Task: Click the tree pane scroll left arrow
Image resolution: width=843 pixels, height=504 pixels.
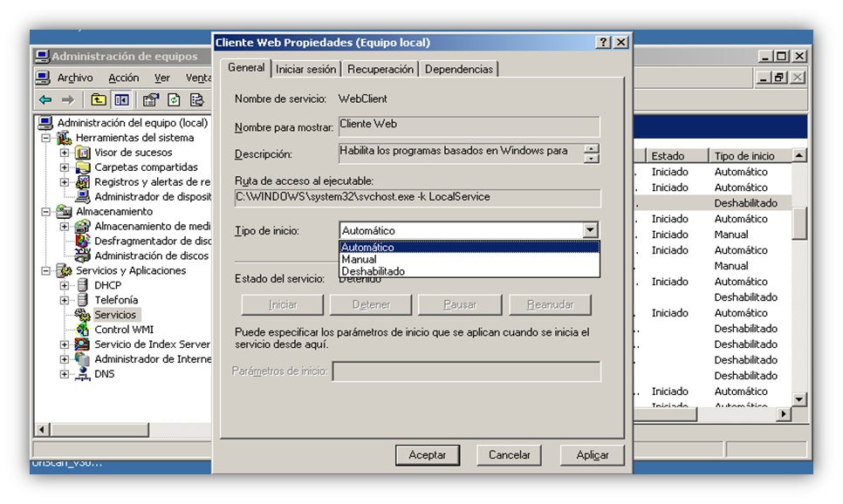Action: click(x=43, y=429)
